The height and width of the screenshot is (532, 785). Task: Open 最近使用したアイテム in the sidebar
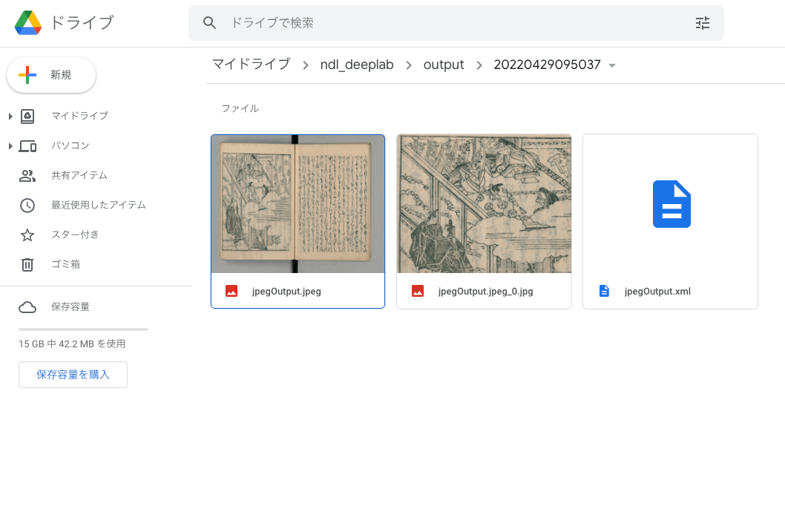[x=99, y=205]
